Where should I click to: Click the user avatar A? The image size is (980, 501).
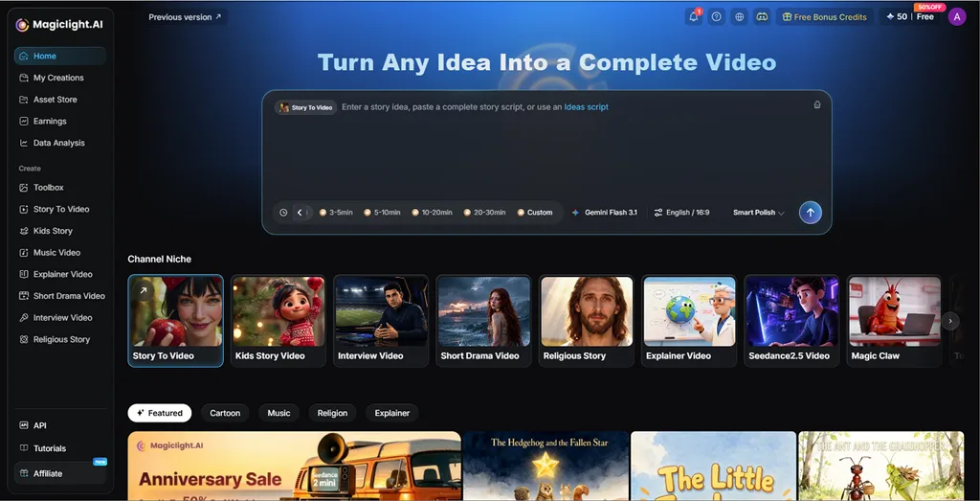pyautogui.click(x=957, y=17)
